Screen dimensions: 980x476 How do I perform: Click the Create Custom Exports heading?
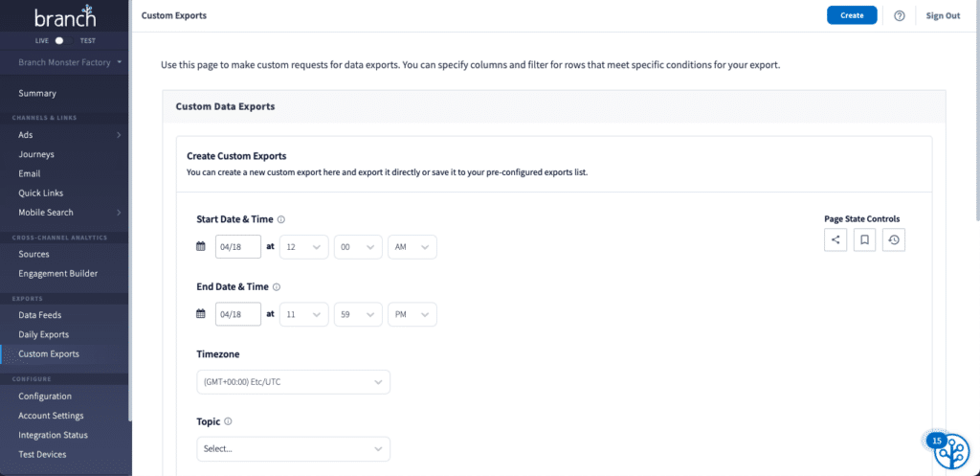tap(237, 156)
